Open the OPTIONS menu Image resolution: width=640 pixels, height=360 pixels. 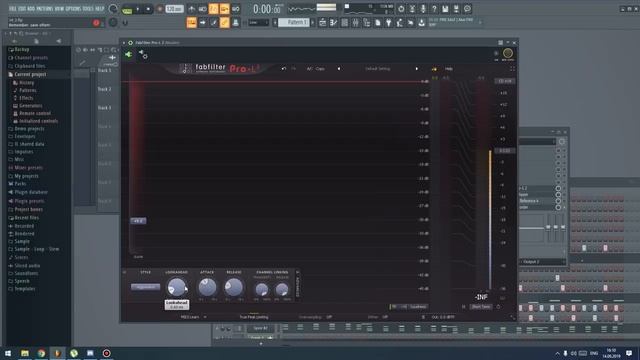point(73,9)
